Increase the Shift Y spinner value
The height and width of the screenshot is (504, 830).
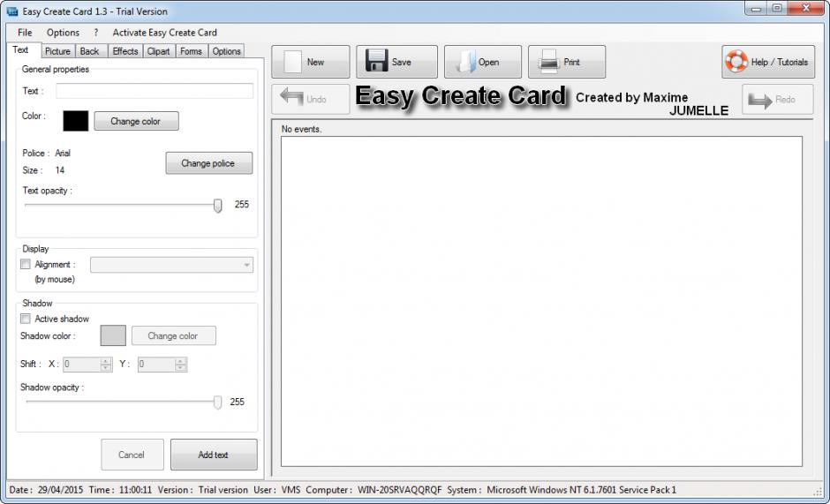tap(180, 361)
